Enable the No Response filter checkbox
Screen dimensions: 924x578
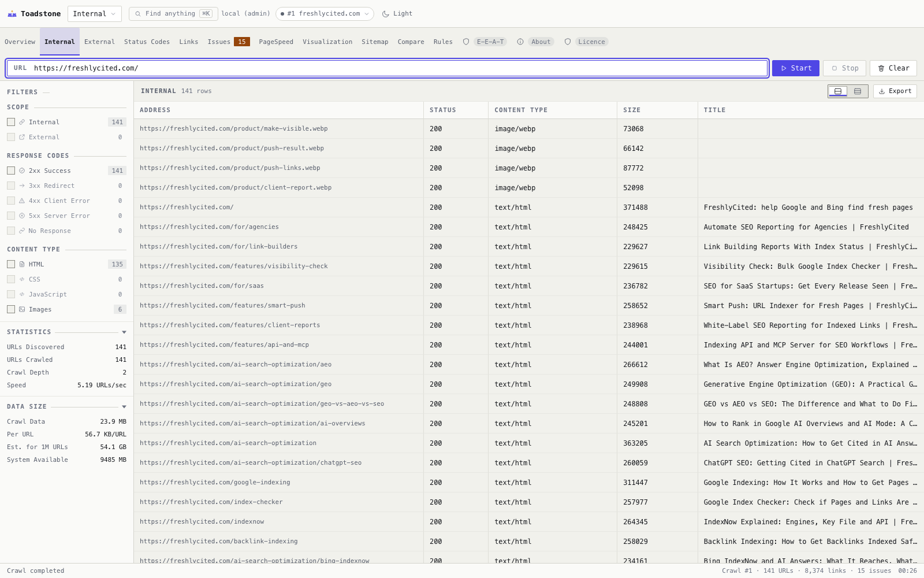tap(11, 231)
